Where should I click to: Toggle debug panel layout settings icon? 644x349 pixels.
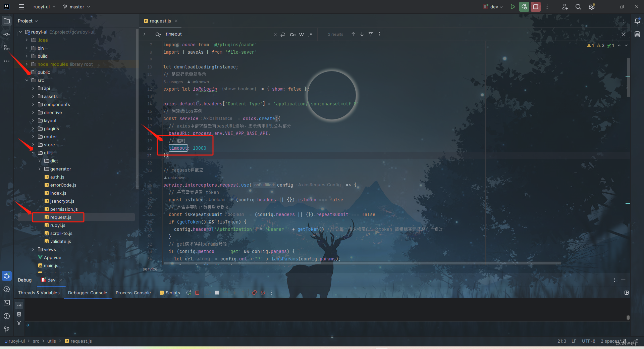627,293
